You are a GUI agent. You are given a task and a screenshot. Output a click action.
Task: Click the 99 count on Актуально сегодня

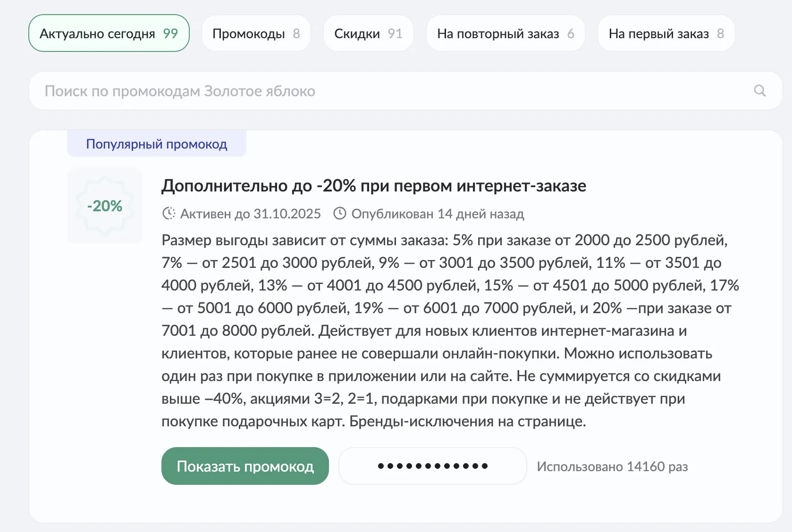click(170, 33)
